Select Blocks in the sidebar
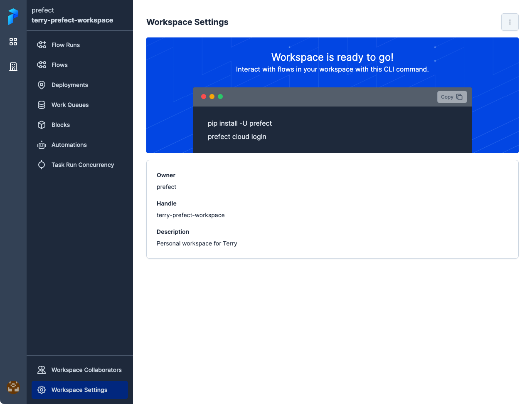532x404 pixels. (x=80, y=125)
